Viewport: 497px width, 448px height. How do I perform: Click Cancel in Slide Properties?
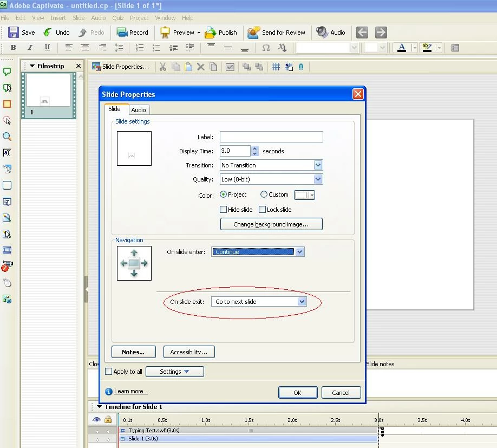[x=341, y=393]
